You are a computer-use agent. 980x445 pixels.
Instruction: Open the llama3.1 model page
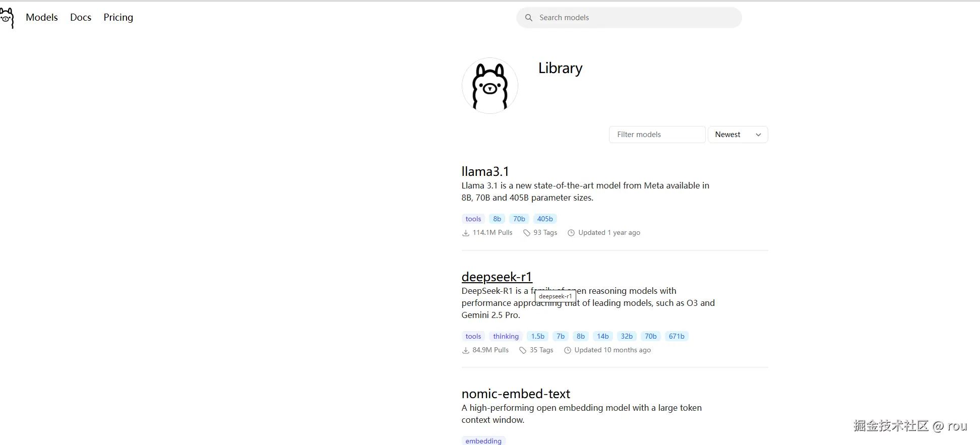485,171
